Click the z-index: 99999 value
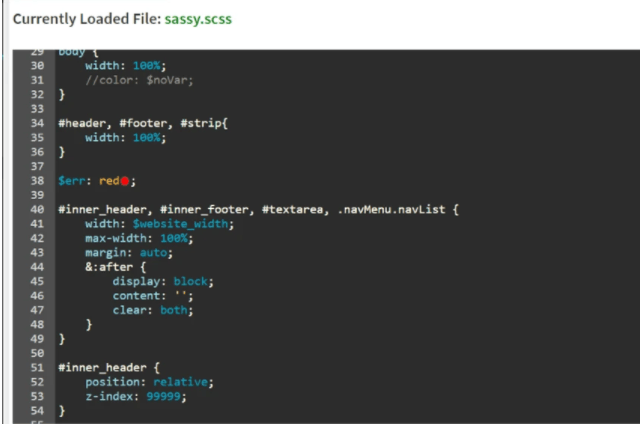This screenshot has width=640, height=424. point(165,396)
